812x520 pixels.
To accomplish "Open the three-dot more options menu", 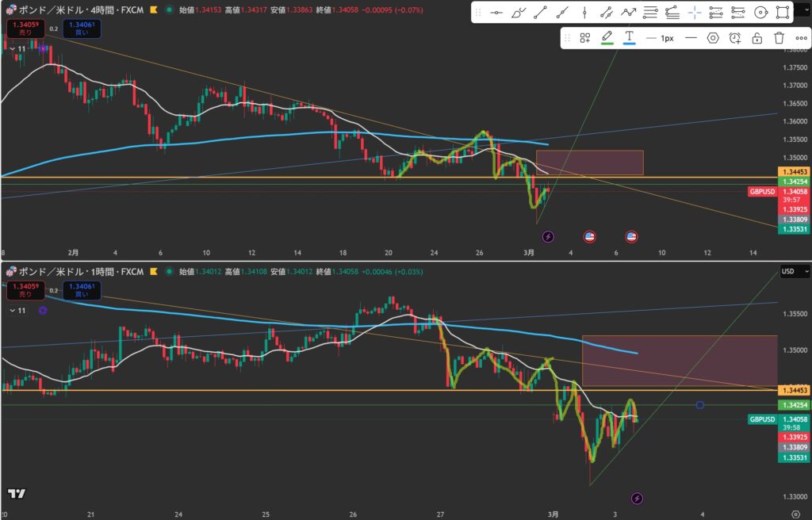I will [x=801, y=37].
